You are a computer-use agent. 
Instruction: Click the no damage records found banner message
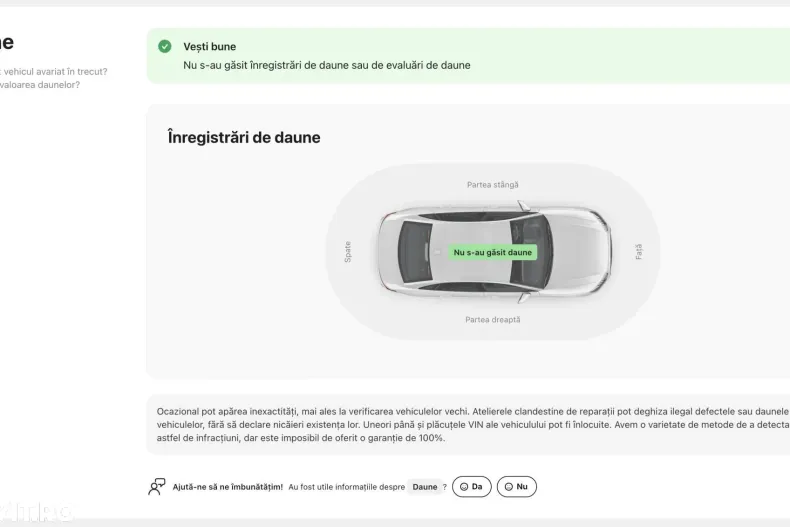[x=326, y=65]
